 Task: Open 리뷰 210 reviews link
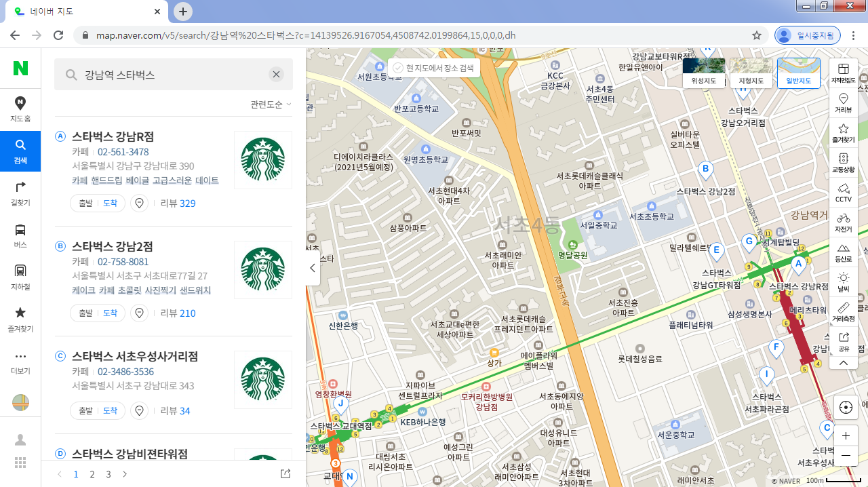(178, 313)
